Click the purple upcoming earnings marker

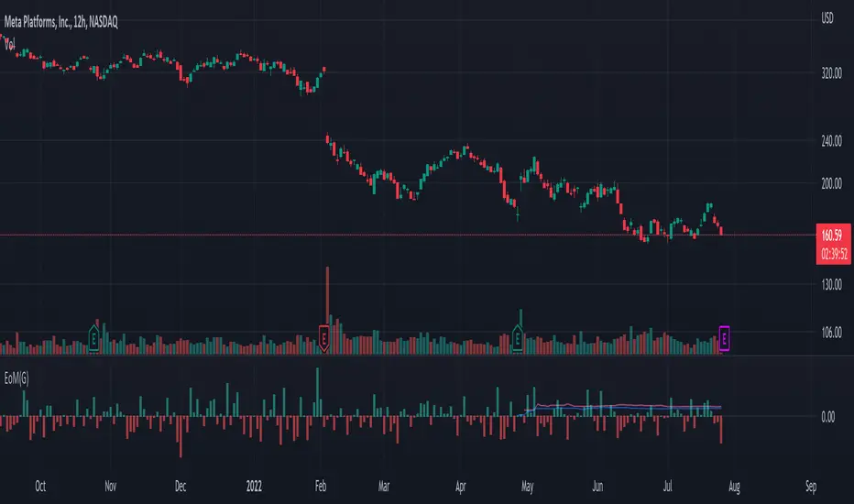725,338
